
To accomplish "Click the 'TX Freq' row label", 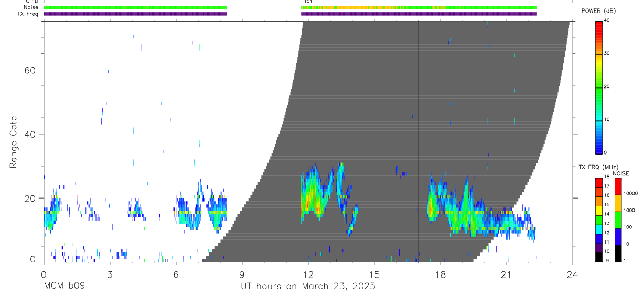I will coord(28,14).
